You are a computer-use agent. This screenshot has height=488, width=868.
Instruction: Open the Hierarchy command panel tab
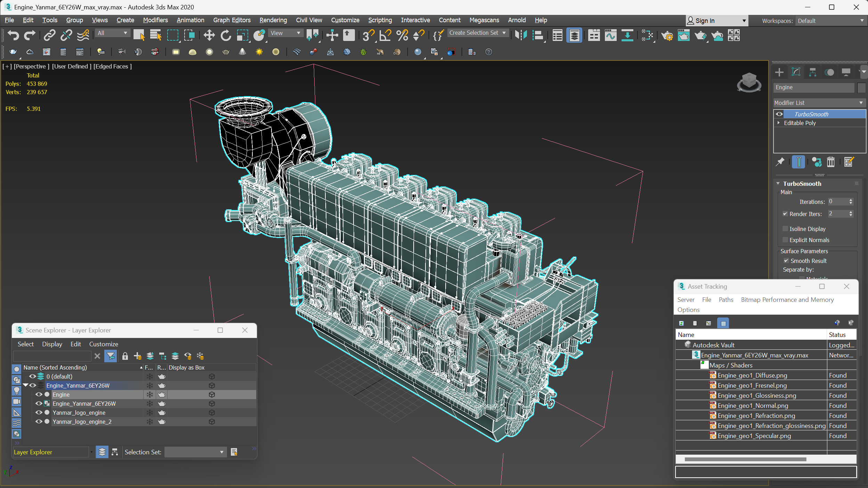coord(813,72)
